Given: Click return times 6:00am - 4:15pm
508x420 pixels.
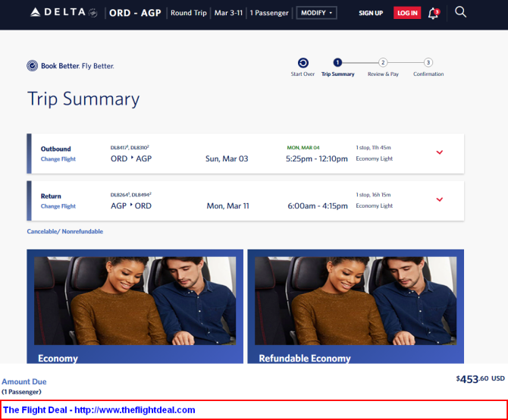Looking at the screenshot, I should point(318,206).
